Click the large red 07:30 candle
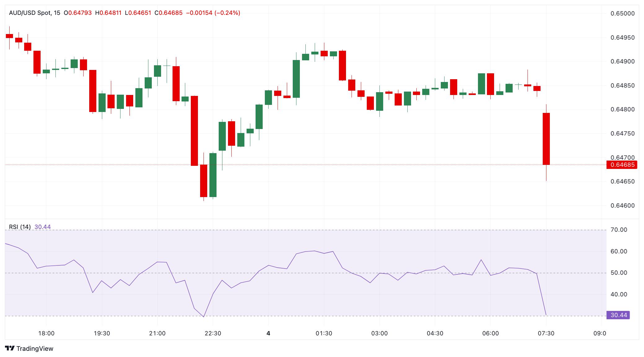Screen dimensions: 644x357 pos(546,139)
